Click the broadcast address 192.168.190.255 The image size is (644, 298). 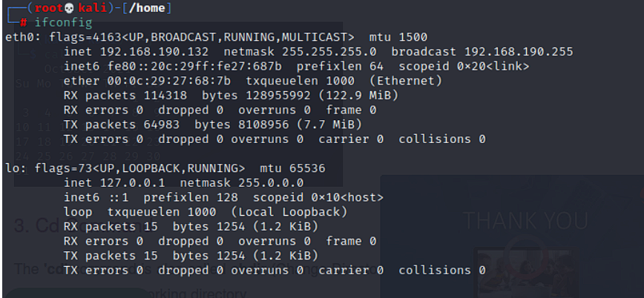pyautogui.click(x=518, y=51)
